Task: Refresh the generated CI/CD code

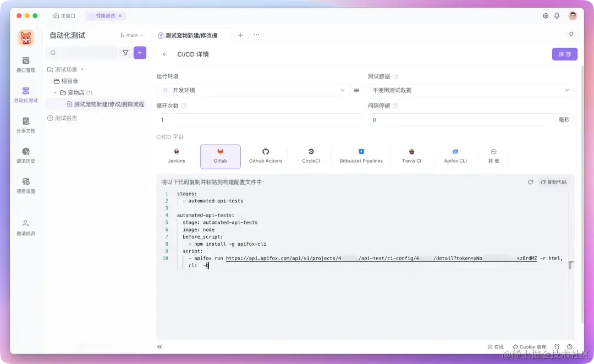Action: click(530, 181)
